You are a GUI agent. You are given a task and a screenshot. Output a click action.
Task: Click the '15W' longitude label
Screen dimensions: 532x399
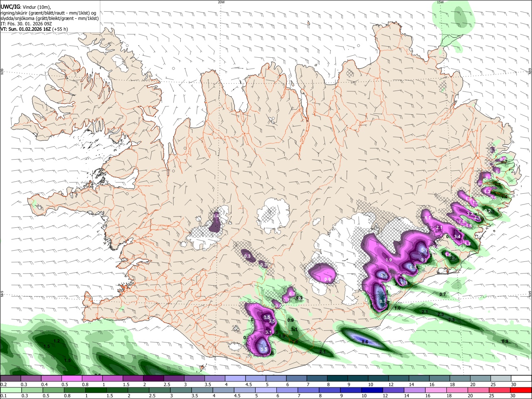[x=440, y=2]
